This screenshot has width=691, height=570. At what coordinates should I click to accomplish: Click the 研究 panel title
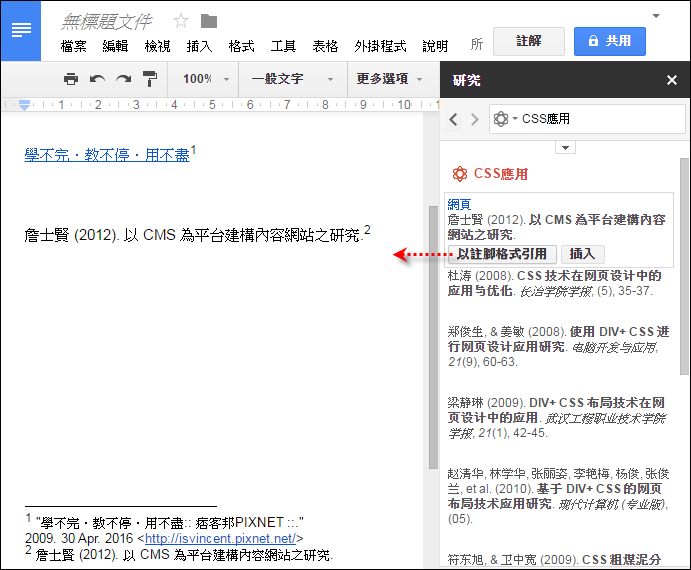[x=466, y=80]
